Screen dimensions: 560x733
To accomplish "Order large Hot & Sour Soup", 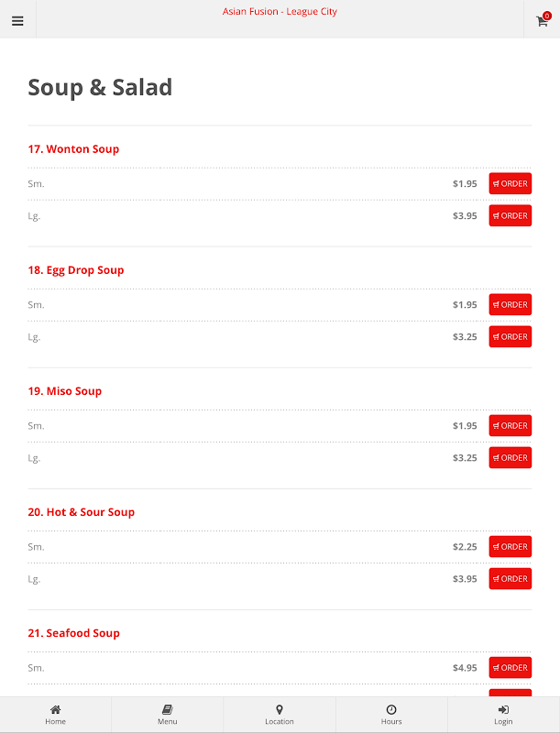I will click(x=510, y=579).
